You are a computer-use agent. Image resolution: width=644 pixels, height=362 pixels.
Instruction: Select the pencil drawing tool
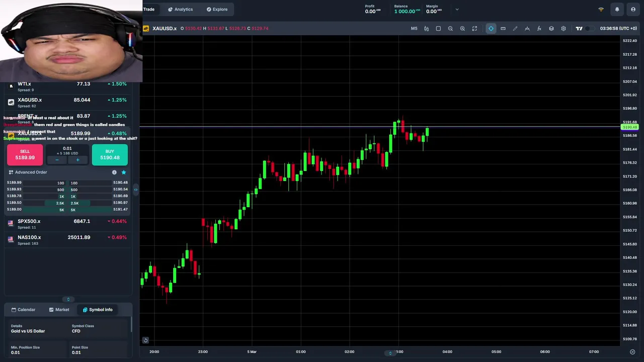tap(515, 29)
